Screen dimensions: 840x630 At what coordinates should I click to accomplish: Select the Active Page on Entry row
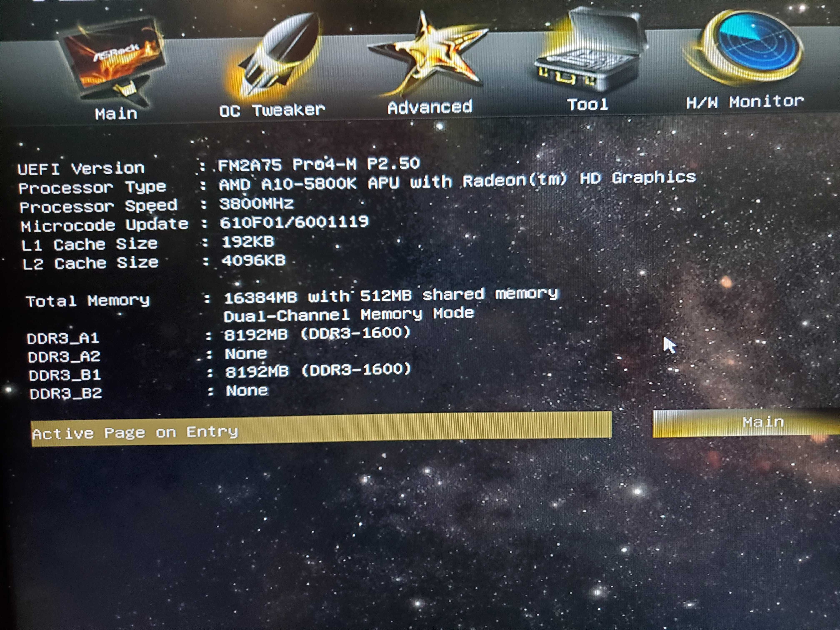coord(321,429)
